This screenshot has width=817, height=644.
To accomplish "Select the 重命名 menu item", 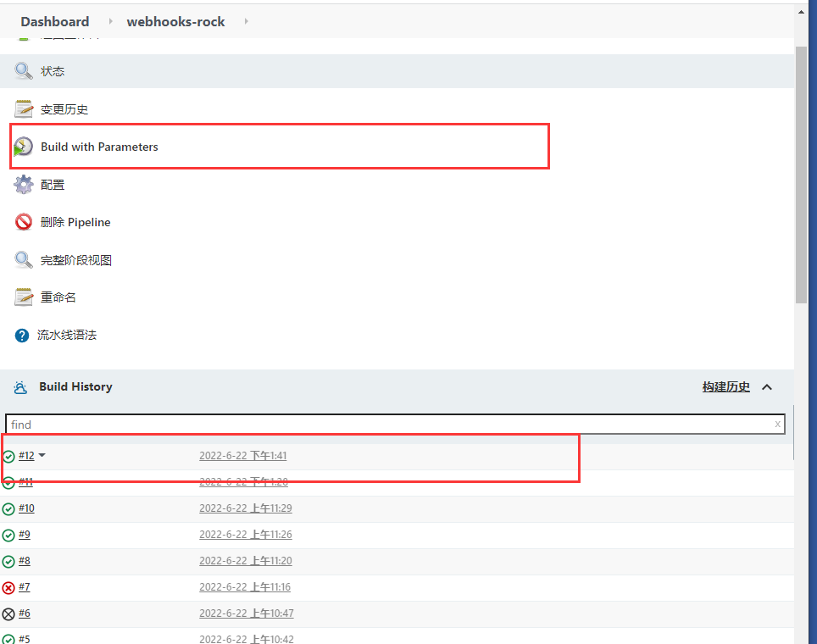I will [x=58, y=297].
